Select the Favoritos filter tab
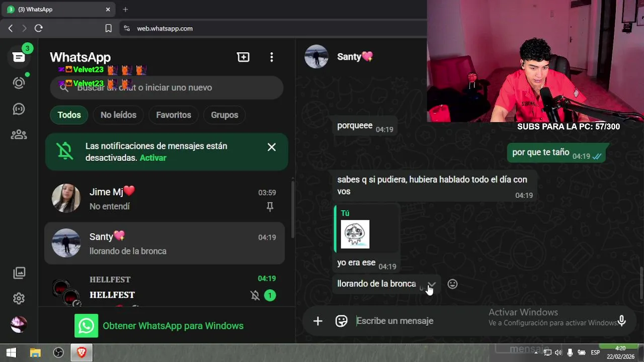The image size is (644, 362). coord(174,115)
